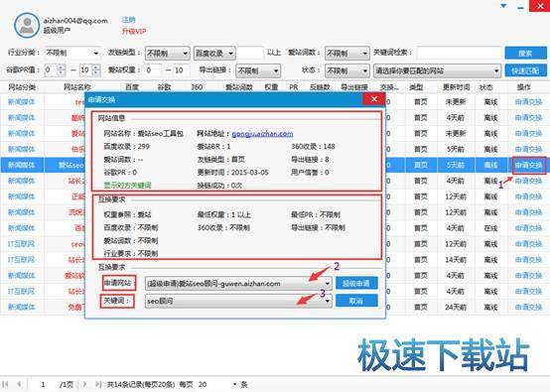Viewport: 550px width, 392px height.
Task: Open the 友链类型 不限制 dropdown
Action: [x=168, y=54]
